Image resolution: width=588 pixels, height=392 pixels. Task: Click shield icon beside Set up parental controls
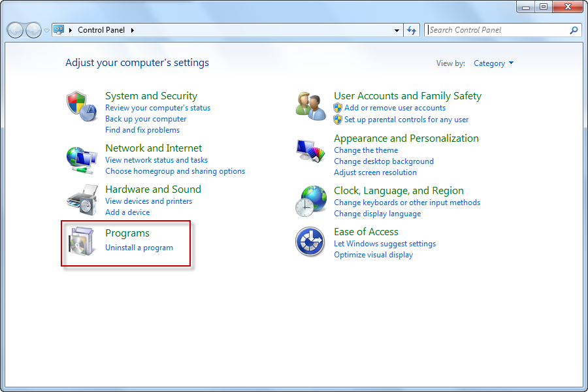tap(338, 120)
